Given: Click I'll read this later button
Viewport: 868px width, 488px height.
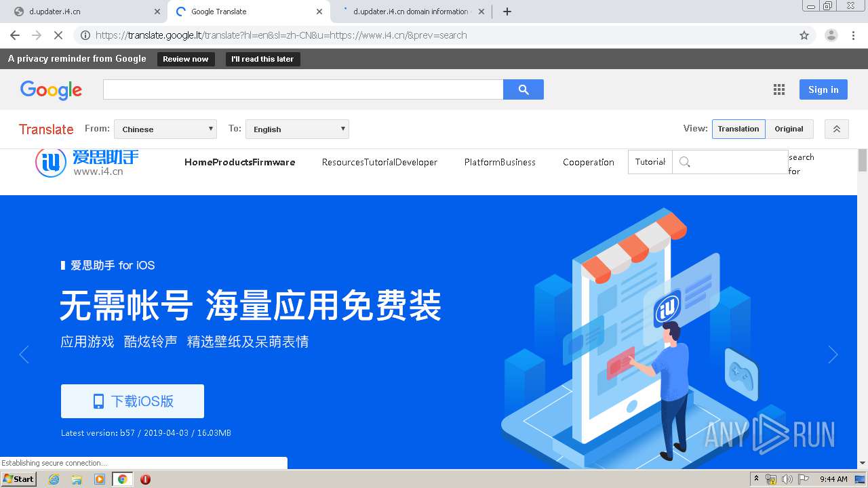Looking at the screenshot, I should (x=262, y=59).
